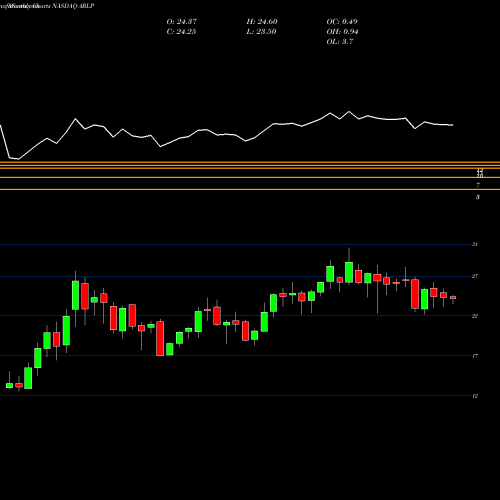Click the 27 price axis label
The image size is (500, 500).
point(475,276)
